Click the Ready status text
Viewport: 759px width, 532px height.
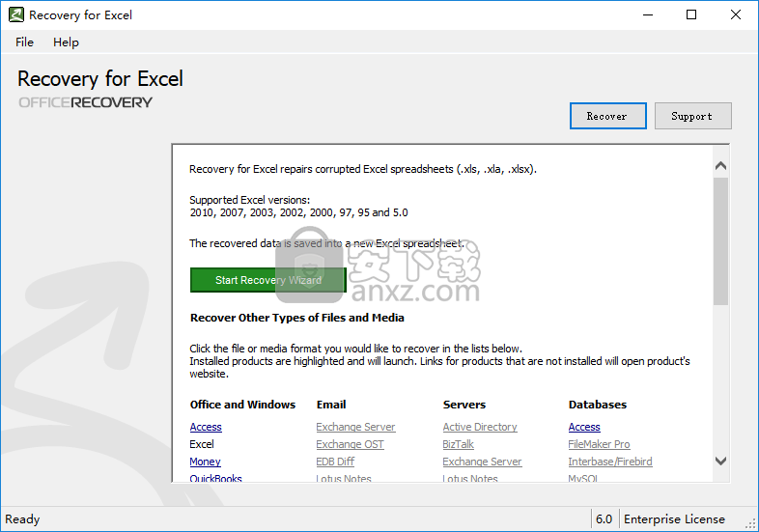pyautogui.click(x=22, y=518)
